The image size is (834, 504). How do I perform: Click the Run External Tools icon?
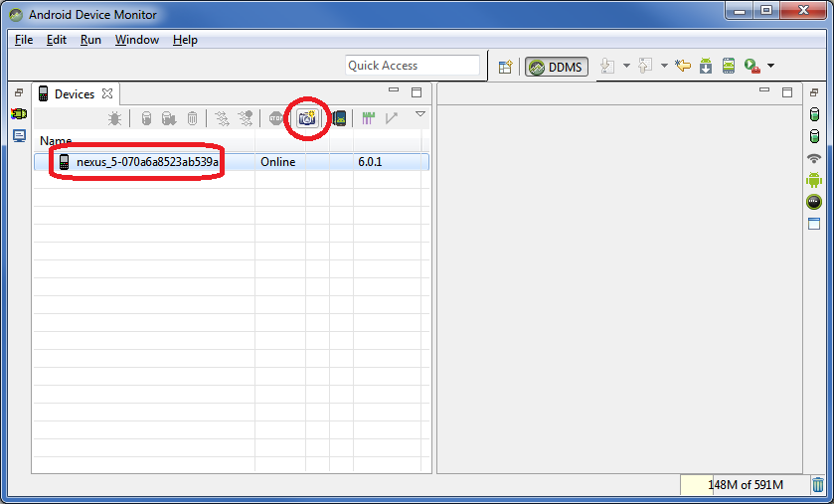[x=752, y=66]
